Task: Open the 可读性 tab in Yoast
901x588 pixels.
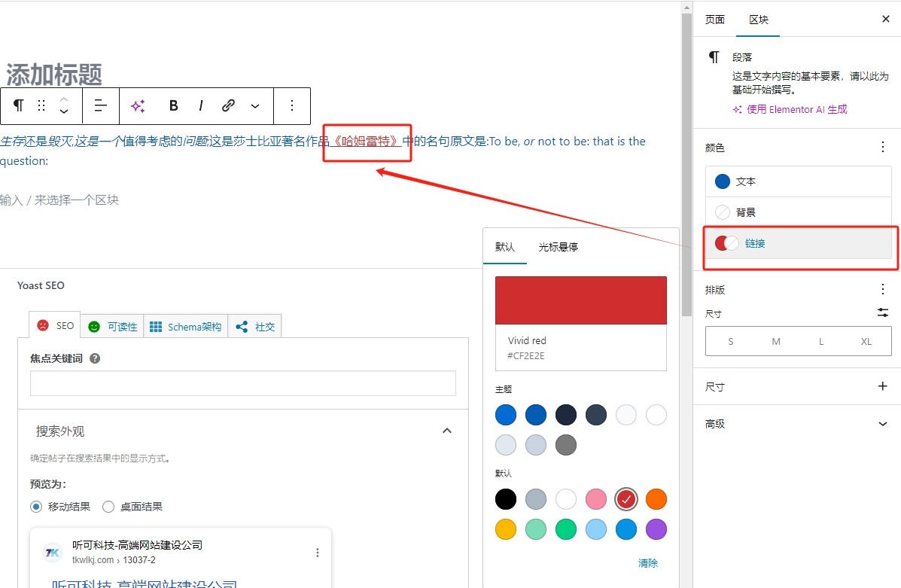Action: coord(113,327)
